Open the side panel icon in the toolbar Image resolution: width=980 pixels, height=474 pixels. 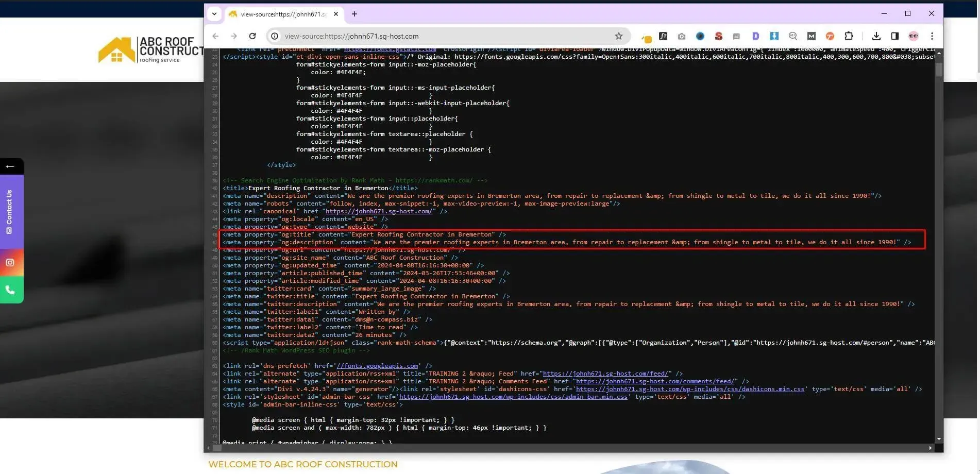pos(895,36)
